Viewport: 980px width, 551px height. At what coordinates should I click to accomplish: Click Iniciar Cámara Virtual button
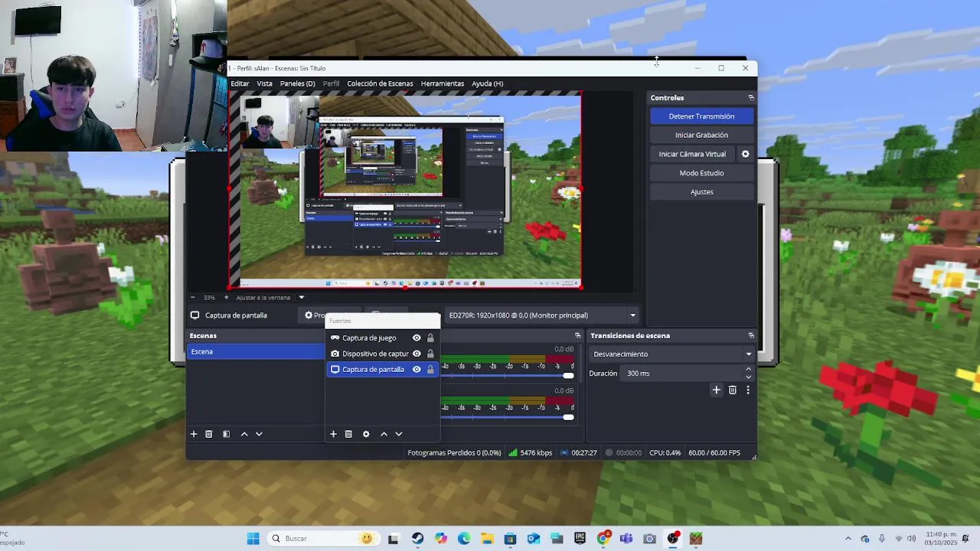click(x=692, y=154)
